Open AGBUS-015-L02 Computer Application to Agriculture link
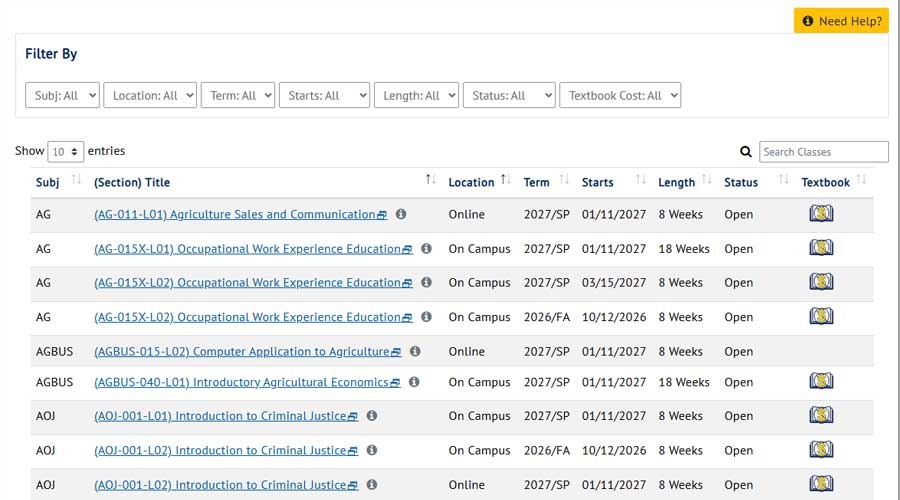This screenshot has width=900, height=500. pos(247,351)
